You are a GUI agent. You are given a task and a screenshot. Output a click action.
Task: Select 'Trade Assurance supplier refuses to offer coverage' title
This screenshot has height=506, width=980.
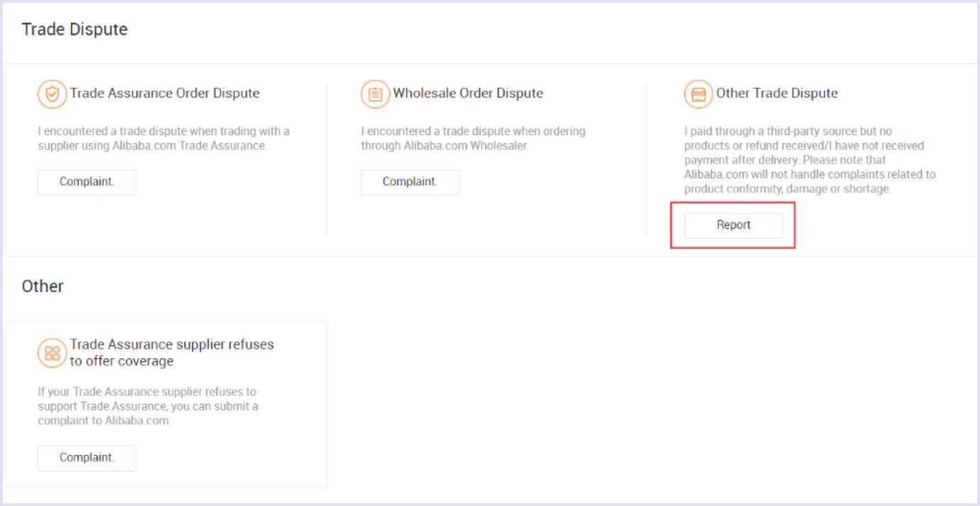point(172,352)
